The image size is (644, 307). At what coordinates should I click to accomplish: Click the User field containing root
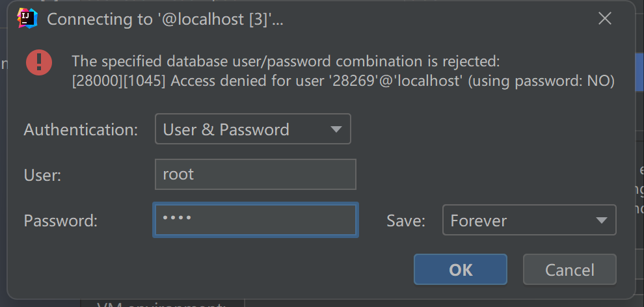[x=256, y=174]
